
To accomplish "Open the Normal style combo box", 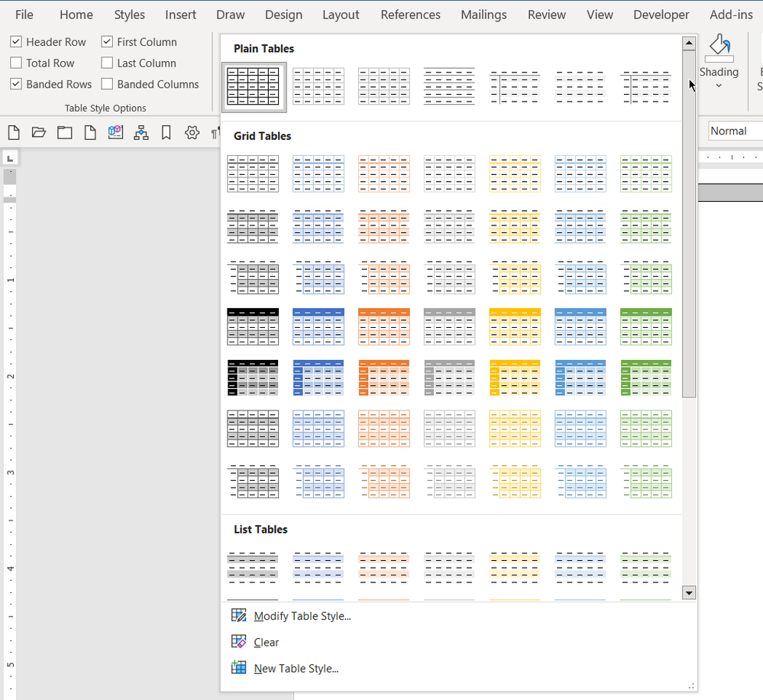I will (736, 131).
